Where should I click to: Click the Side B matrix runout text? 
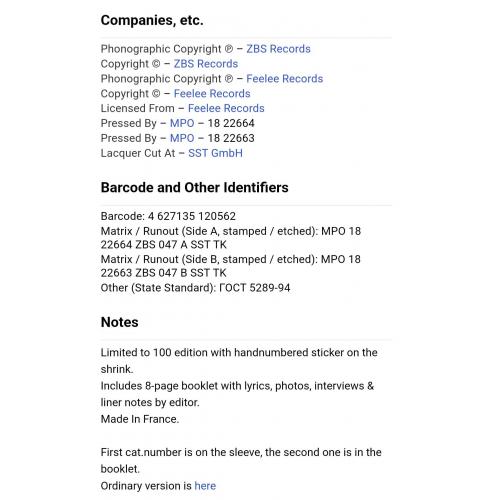coord(231,266)
